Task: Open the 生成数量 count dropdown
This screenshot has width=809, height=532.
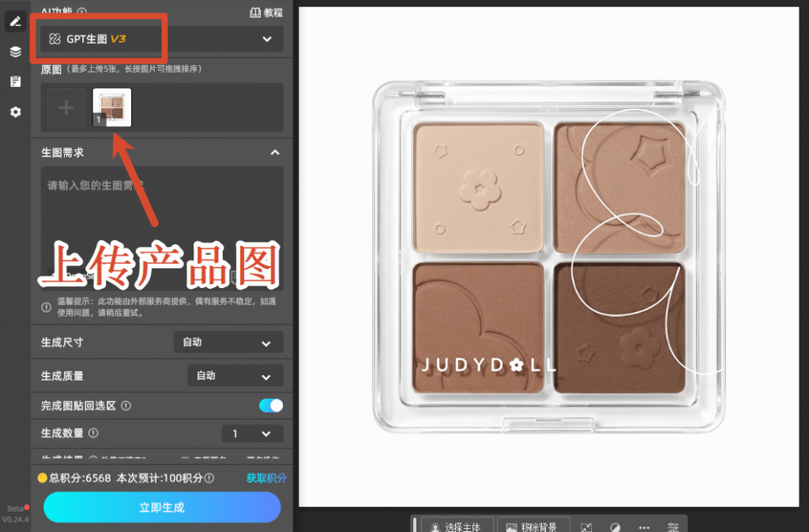Action: pos(252,433)
